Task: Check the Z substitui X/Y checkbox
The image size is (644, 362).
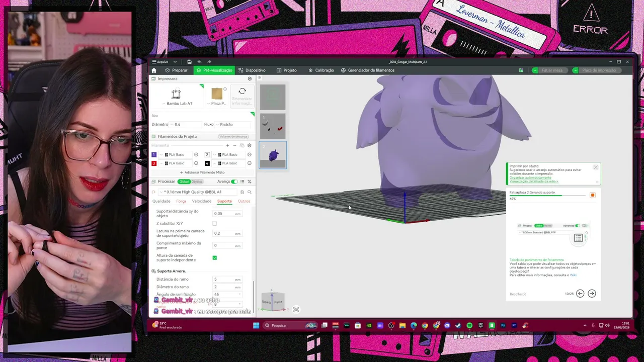Action: click(x=215, y=223)
